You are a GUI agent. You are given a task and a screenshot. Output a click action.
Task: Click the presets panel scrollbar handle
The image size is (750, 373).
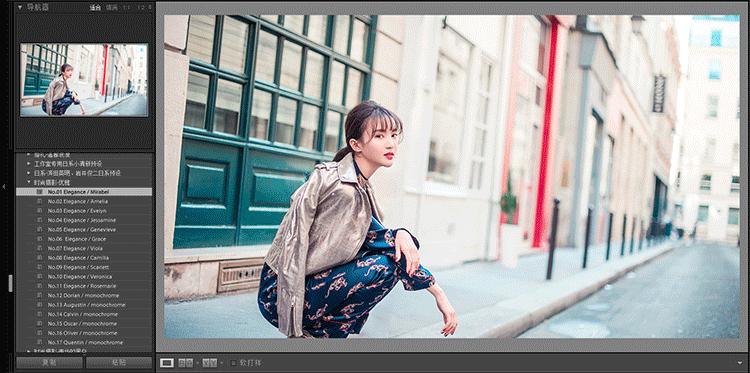pos(11,283)
